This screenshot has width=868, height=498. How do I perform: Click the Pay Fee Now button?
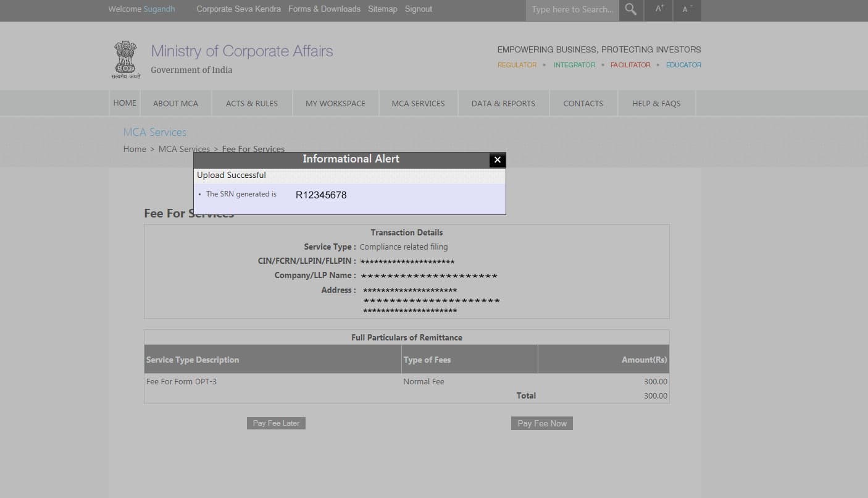coord(542,423)
